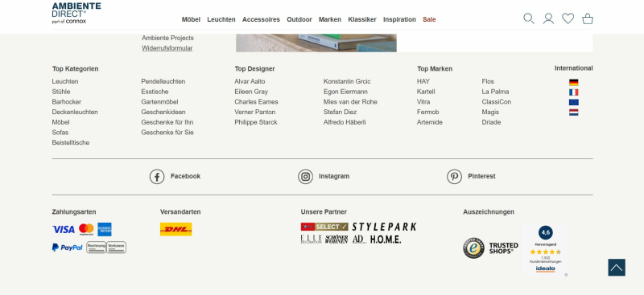Open the Widerrufsformular link
The height and width of the screenshot is (295, 644).
coord(167,48)
